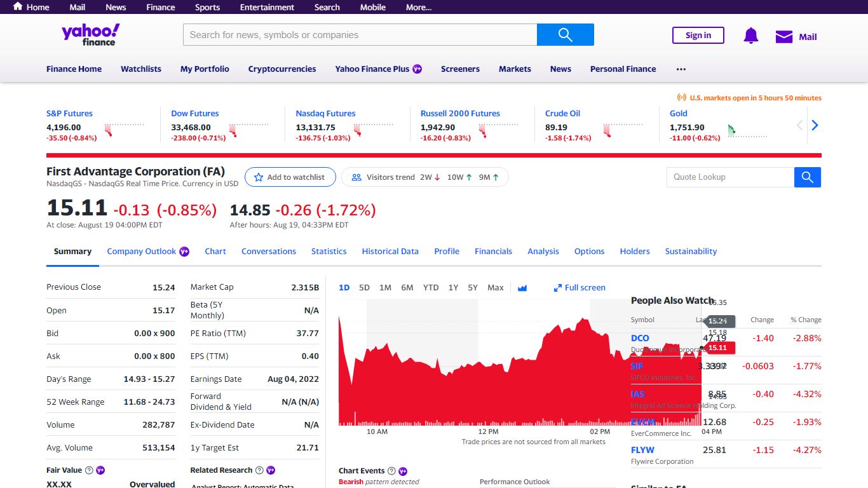Open chart Full screen link
This screenshot has width=868, height=488.
pyautogui.click(x=580, y=288)
